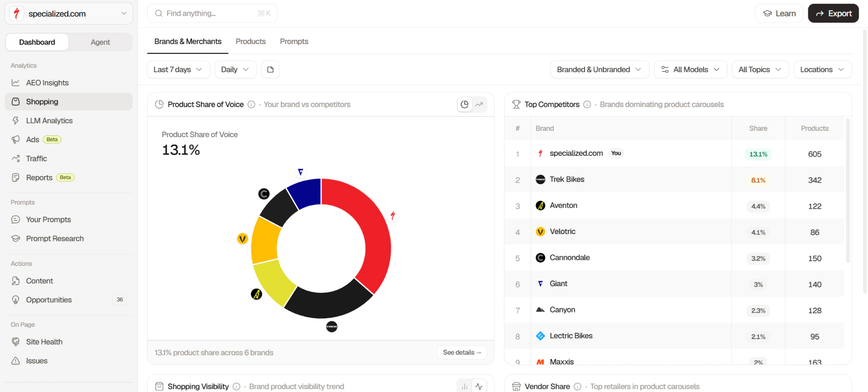Sort by the Products column header
This screenshot has height=392, width=868.
point(815,128)
